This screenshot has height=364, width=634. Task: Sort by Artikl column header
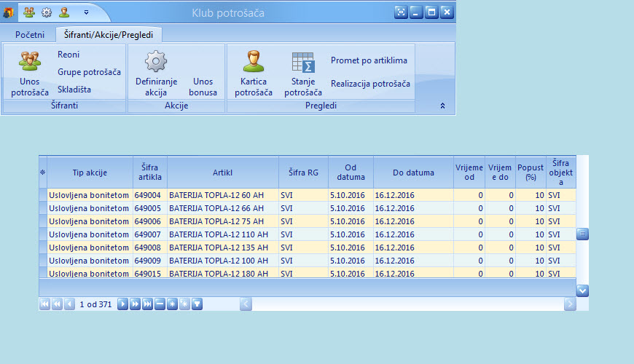coord(223,173)
